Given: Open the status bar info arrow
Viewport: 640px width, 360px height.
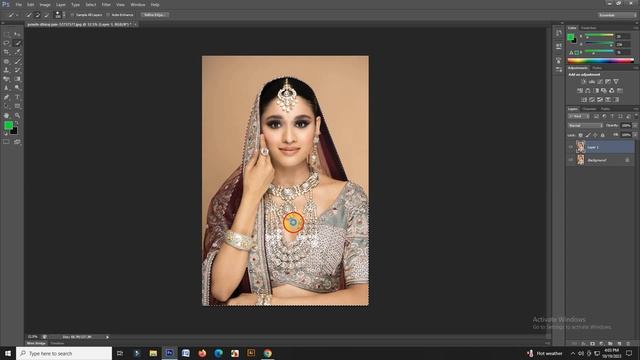Looking at the screenshot, I should coord(107,337).
